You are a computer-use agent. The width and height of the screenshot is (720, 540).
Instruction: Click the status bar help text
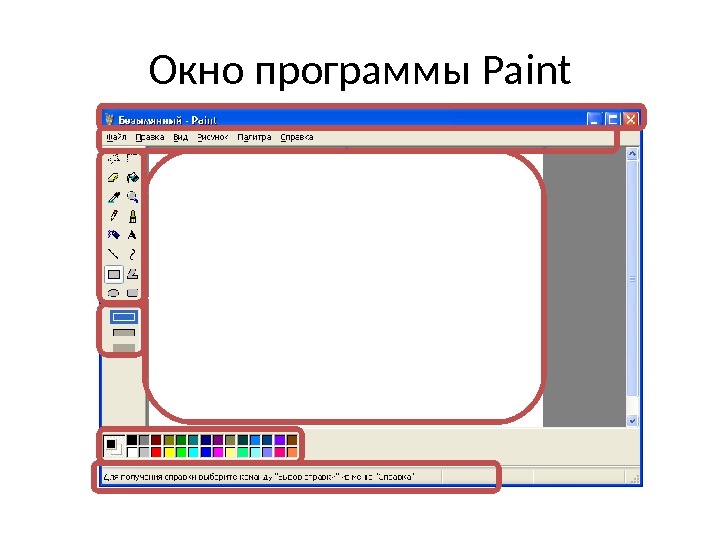tap(259, 477)
